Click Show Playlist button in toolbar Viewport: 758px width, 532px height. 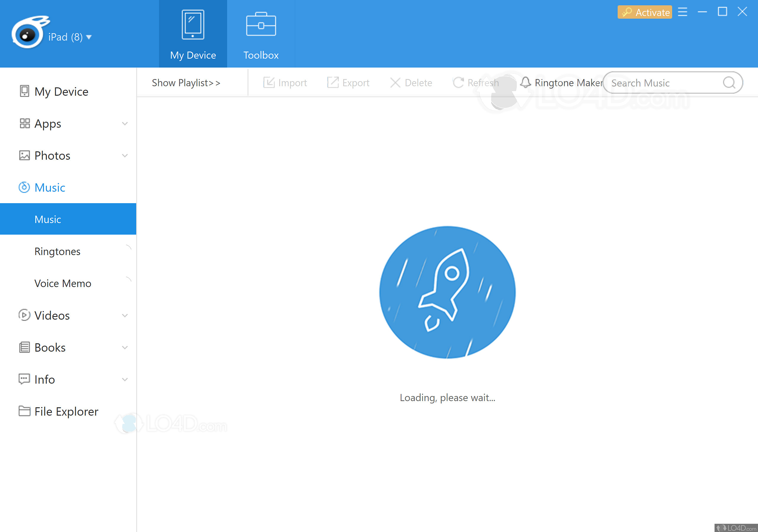click(185, 82)
